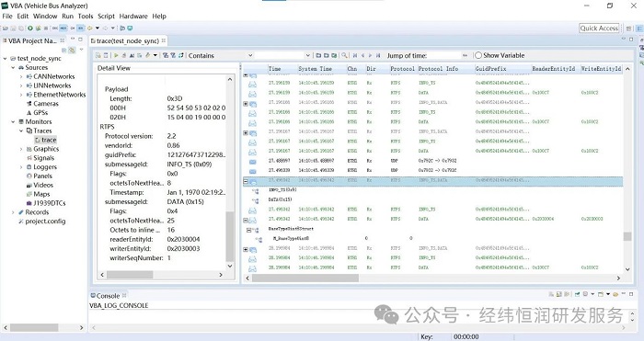Click the Quick Access button
The width and height of the screenshot is (644, 341).
(599, 28)
